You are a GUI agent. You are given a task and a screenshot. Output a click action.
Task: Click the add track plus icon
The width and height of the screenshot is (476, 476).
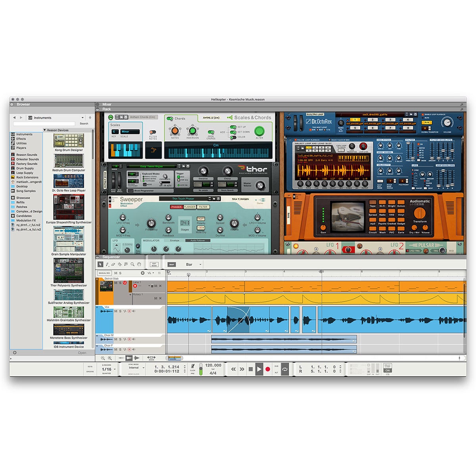point(143,273)
